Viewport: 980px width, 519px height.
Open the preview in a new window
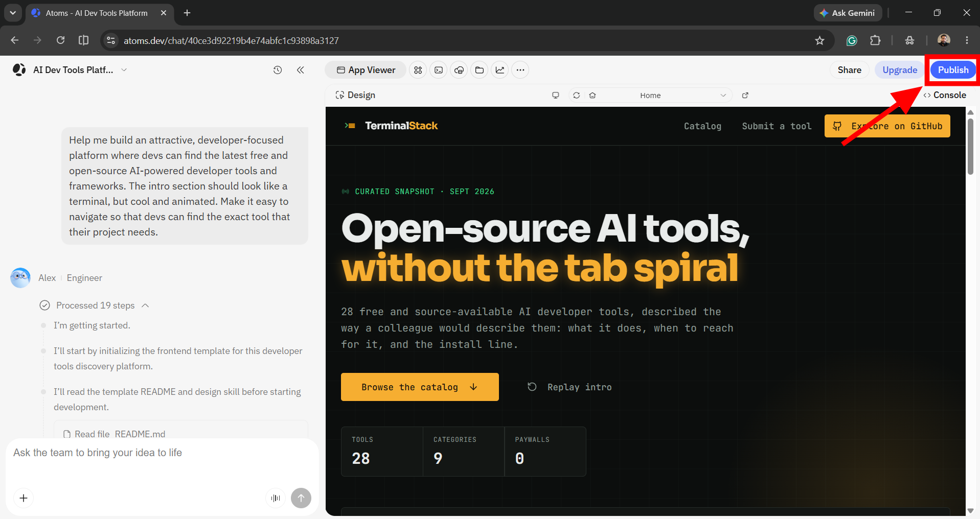pyautogui.click(x=745, y=96)
